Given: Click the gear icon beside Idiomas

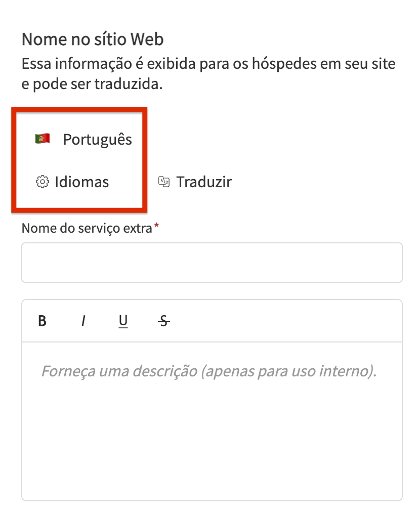Looking at the screenshot, I should tap(42, 182).
